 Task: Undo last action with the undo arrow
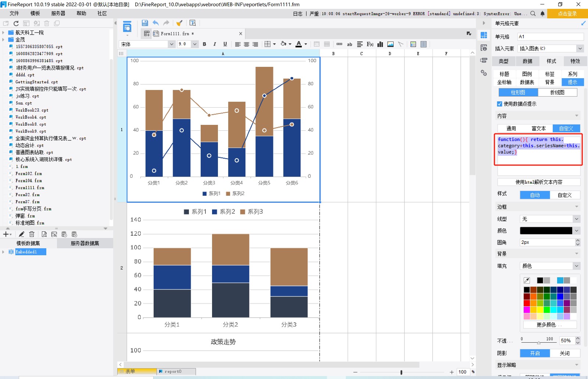155,23
